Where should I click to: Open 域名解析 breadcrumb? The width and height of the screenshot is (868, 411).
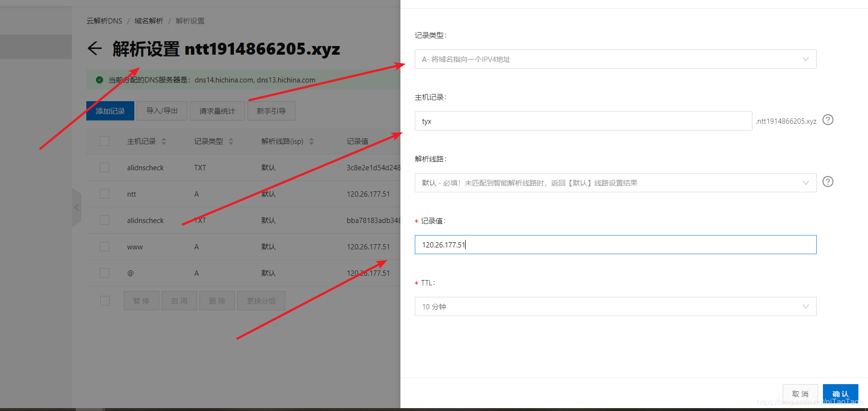149,21
